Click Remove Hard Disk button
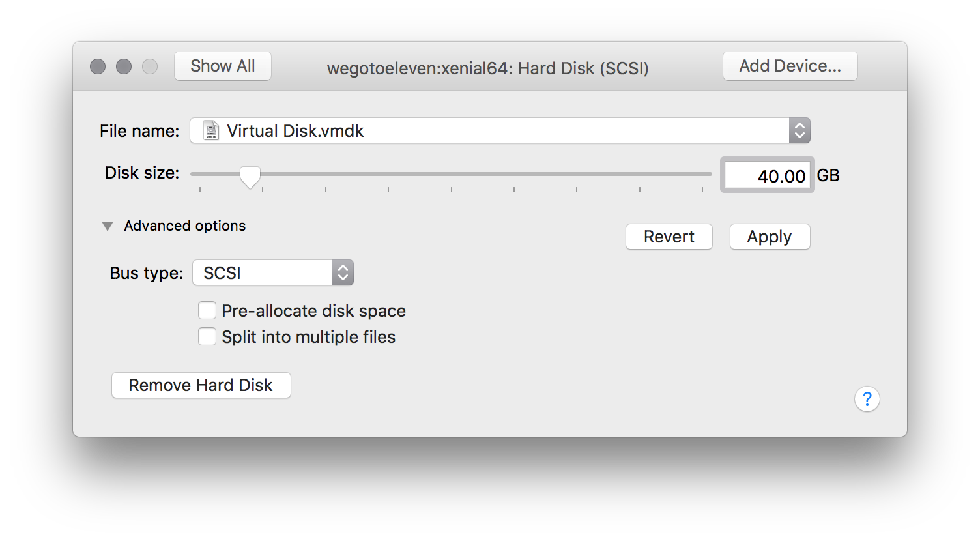 [201, 385]
